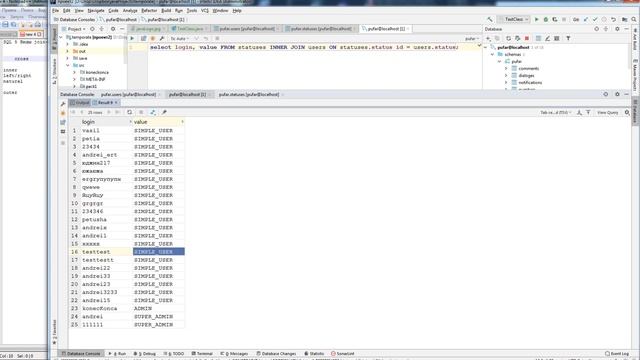Switch to pufar.users editor tab
The width and height of the screenshot is (640, 360).
[247, 29]
